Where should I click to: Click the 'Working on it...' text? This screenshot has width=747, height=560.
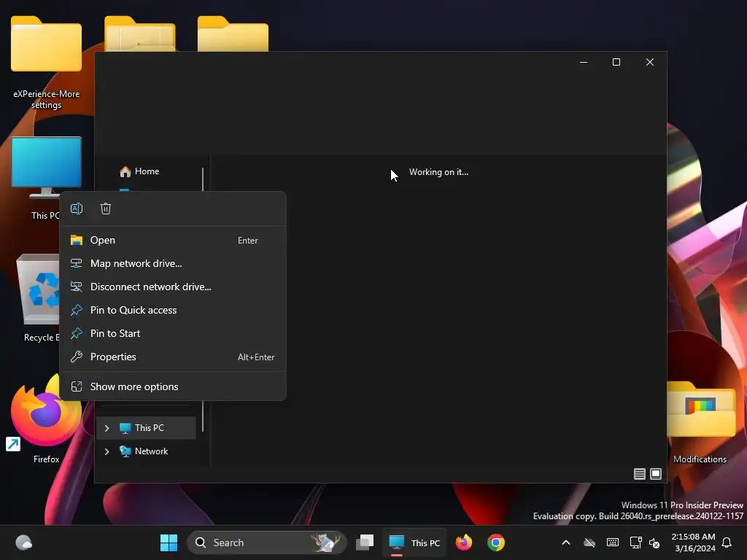[438, 172]
